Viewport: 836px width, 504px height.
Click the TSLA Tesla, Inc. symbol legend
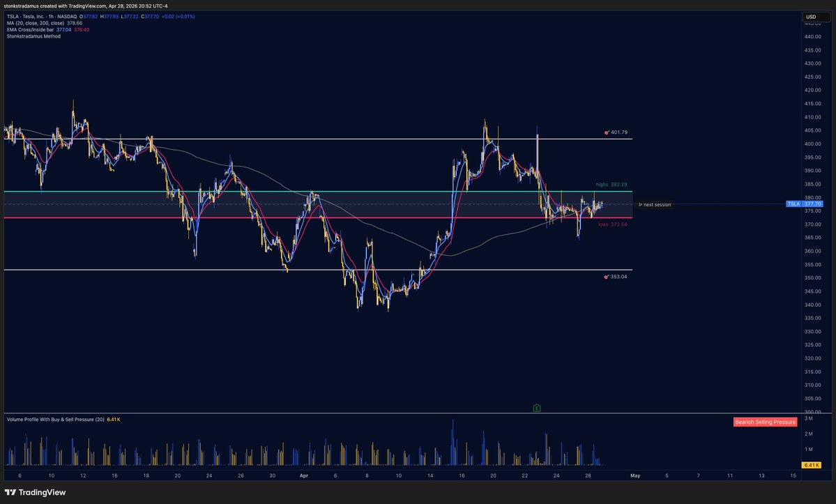tap(42, 17)
